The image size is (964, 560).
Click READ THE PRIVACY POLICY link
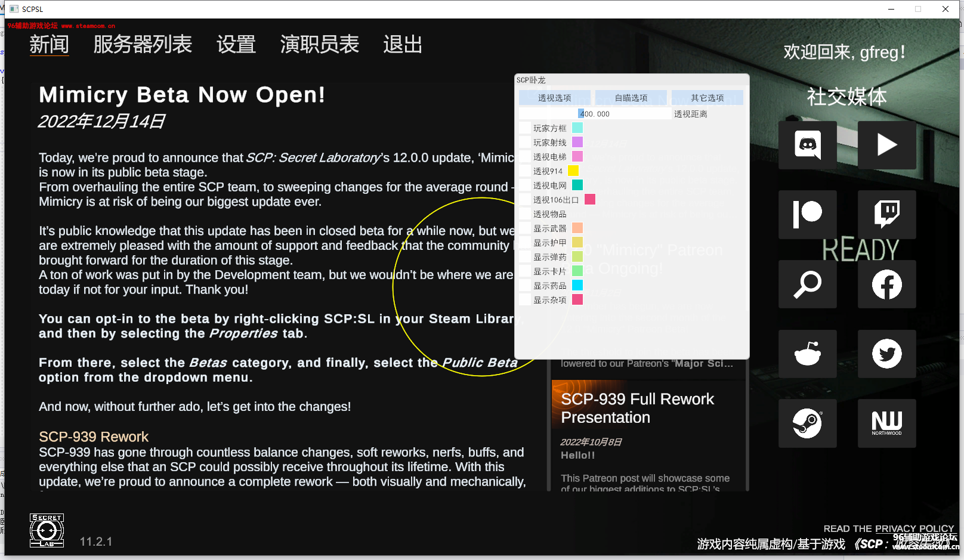pyautogui.click(x=889, y=528)
